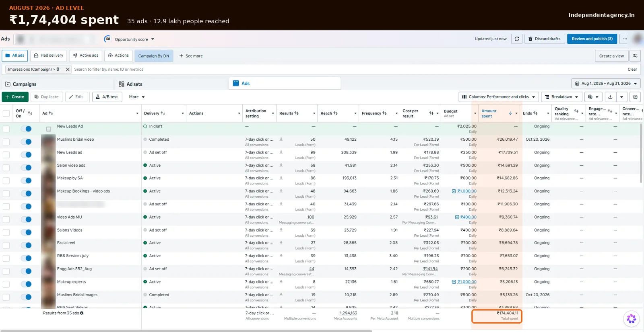Expand the Opportunity score dropdown arrow

[153, 39]
